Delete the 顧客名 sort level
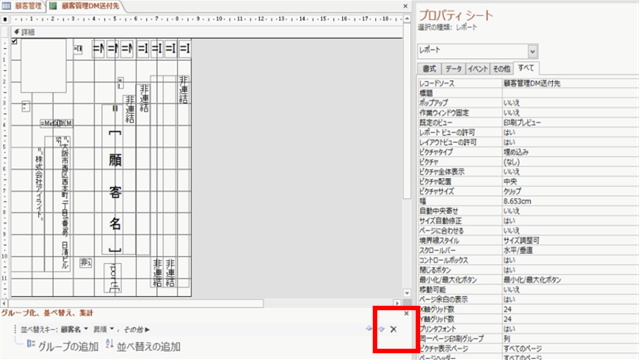Image resolution: width=640 pixels, height=360 pixels. [393, 329]
